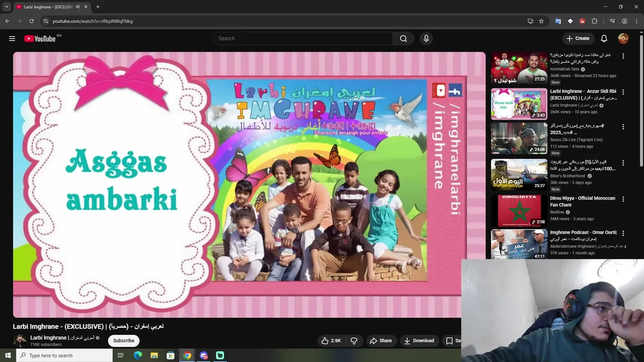Open the YouTube guide hamburger menu
Screen dimensions: 644x362
[x=12, y=39]
